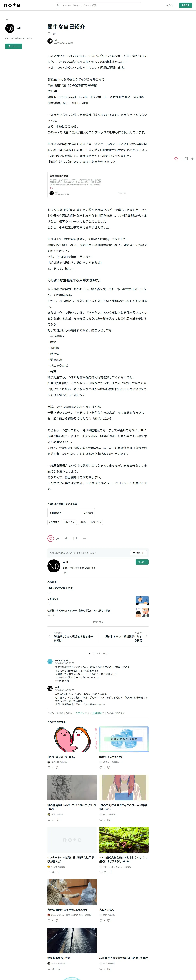This screenshot has width=196, height=980.
Task: Select the #トラウマ hashtag
Action: click(x=70, y=522)
